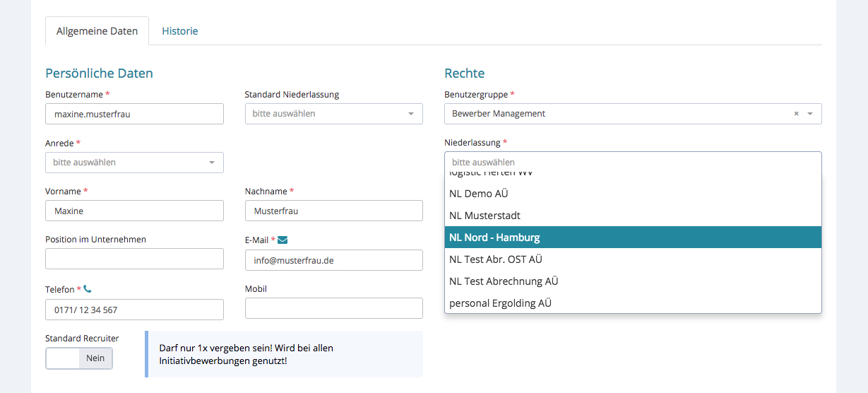This screenshot has width=868, height=393.
Task: Select the Allgemeine Daten tab
Action: [97, 31]
